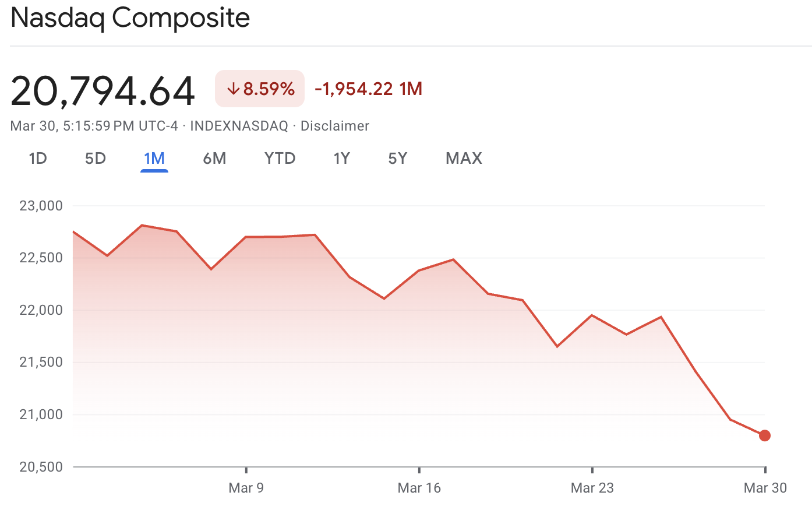The height and width of the screenshot is (506, 812).
Task: Click the downward arrow inside the change indicator
Action: click(232, 89)
